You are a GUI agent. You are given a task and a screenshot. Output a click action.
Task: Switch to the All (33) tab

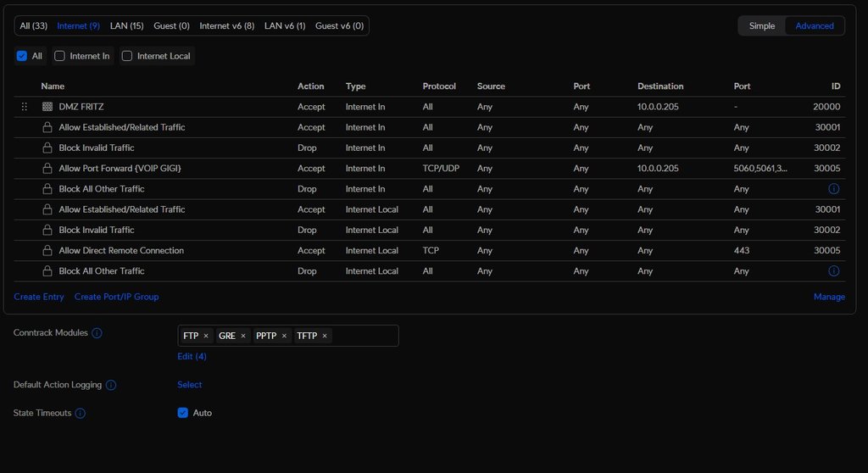[x=34, y=25]
